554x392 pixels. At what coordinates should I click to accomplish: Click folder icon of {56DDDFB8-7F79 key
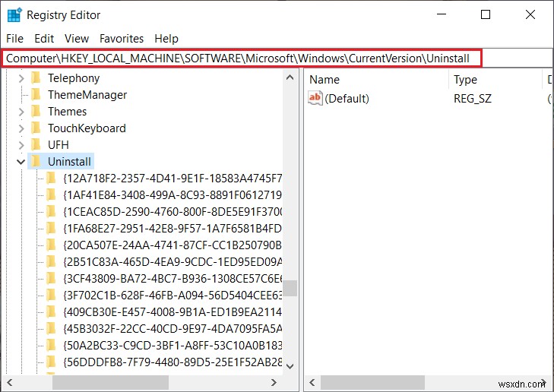pyautogui.click(x=51, y=362)
